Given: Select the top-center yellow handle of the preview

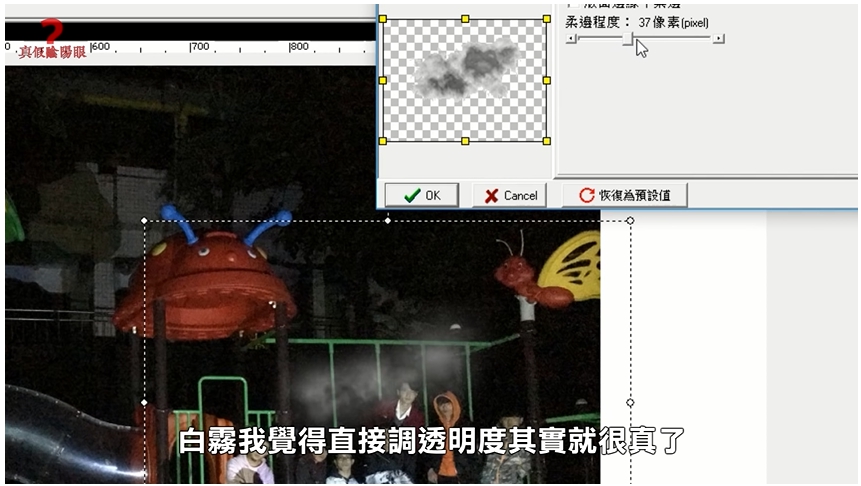Looking at the screenshot, I should [x=465, y=18].
